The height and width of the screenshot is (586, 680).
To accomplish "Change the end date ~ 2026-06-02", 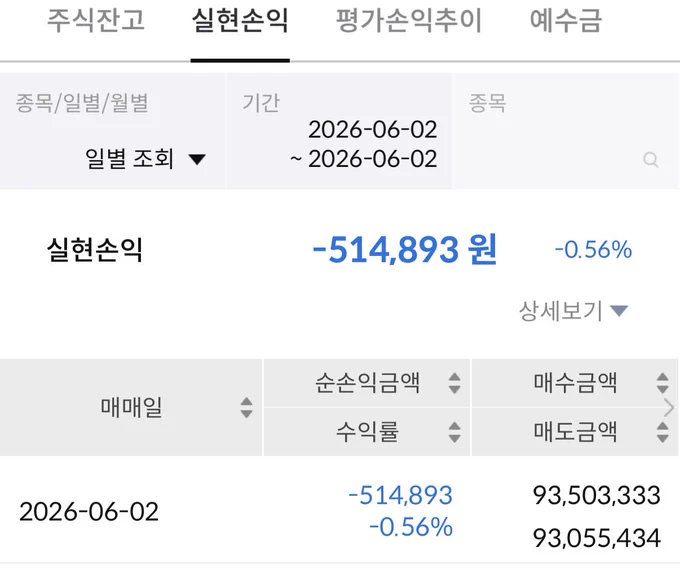I will pyautogui.click(x=363, y=159).
